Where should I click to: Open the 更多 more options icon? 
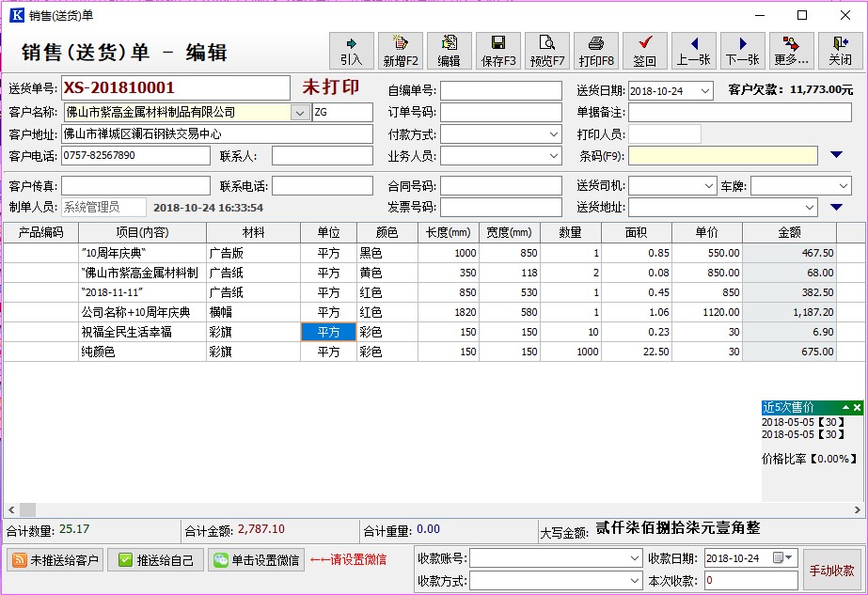(x=792, y=51)
